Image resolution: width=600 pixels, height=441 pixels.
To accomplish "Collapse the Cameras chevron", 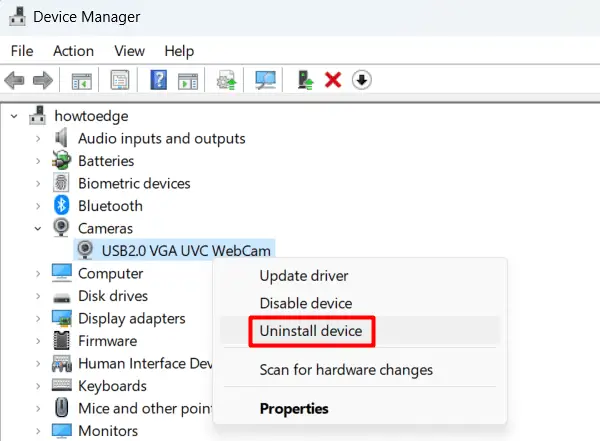I will (x=38, y=229).
